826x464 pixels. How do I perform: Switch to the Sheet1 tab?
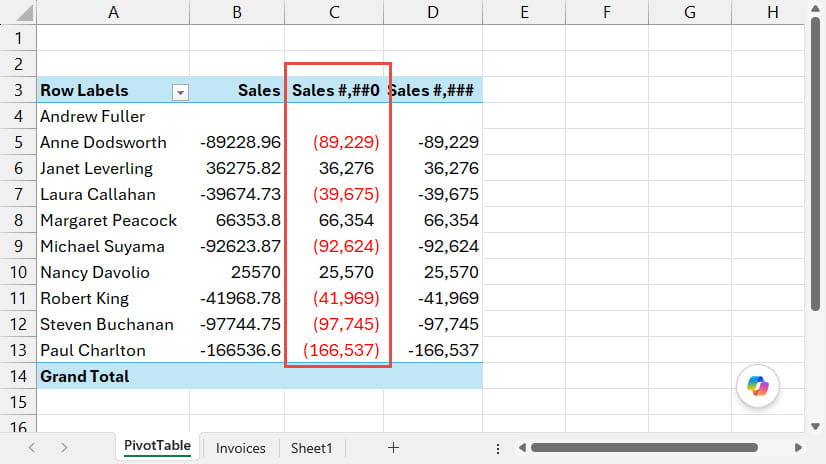[311, 448]
